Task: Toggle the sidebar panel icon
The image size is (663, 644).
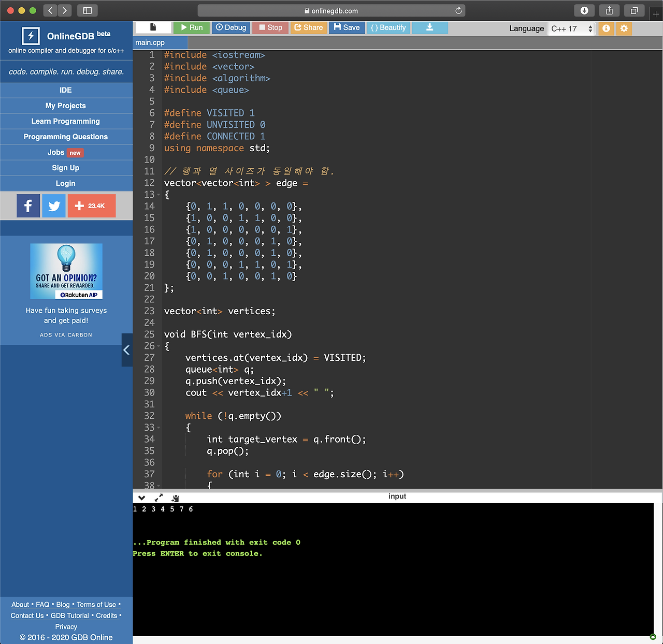Action: coord(89,10)
